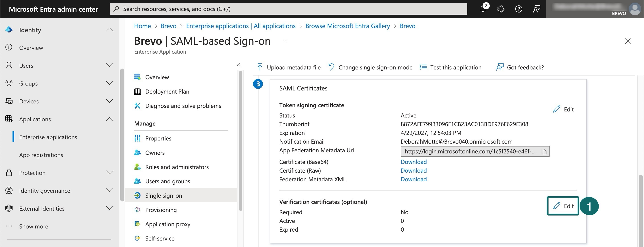Edit the token signing certificate with pencil icon
The width and height of the screenshot is (644, 247).
(557, 109)
